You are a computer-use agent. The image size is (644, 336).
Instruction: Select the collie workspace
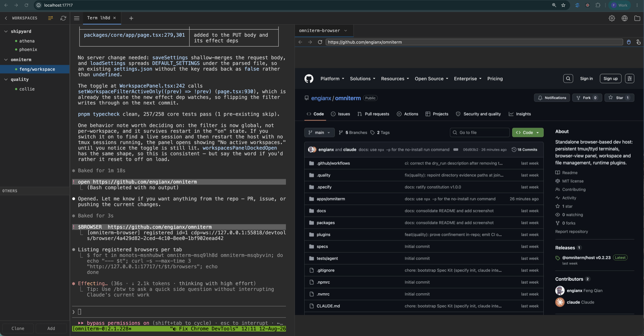(x=35, y=89)
